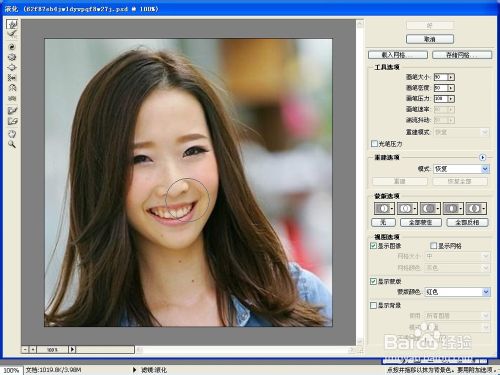Click the zoom-out minus button below the preview
Screen dimensions: 500x375
25,349
